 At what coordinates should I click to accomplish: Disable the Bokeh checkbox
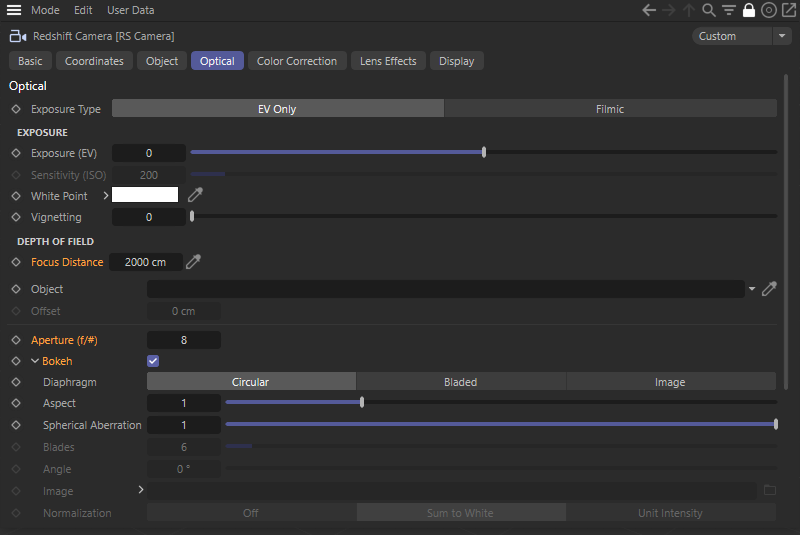(153, 361)
